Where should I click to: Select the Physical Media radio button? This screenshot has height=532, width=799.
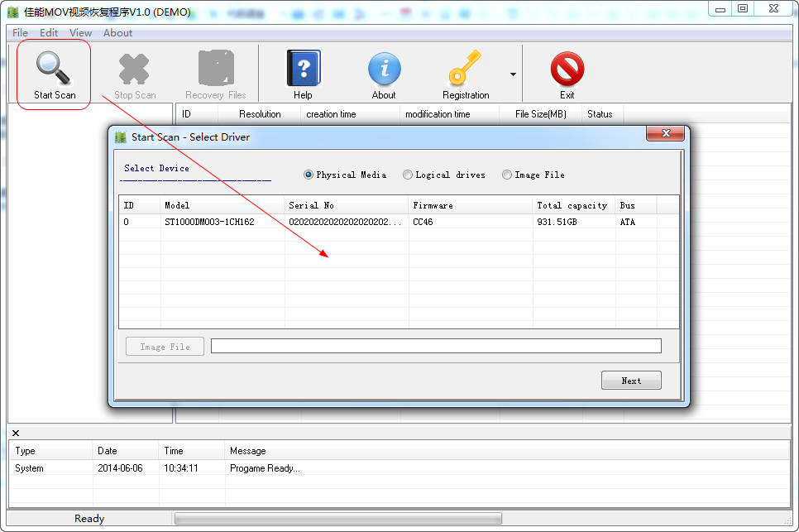click(309, 175)
